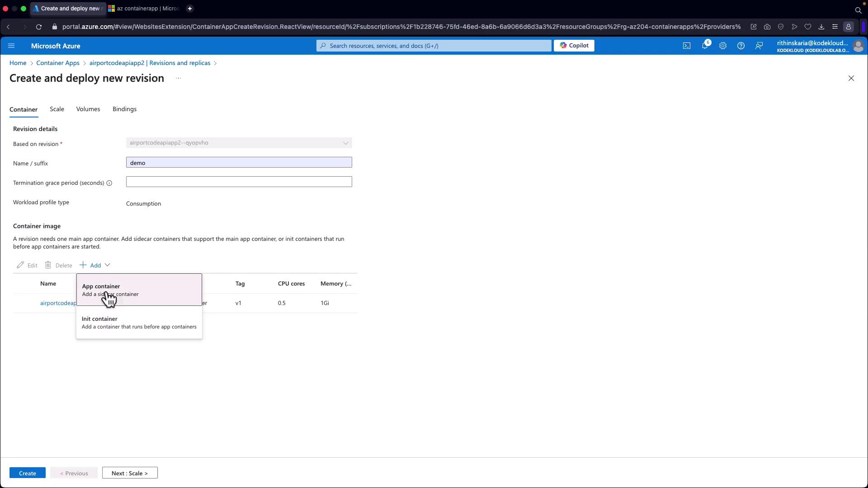Open the Copilot button
Image resolution: width=868 pixels, height=488 pixels.
574,46
